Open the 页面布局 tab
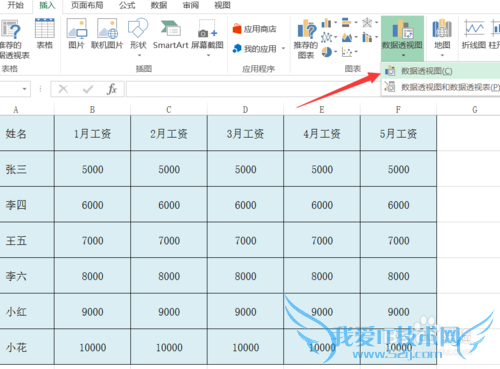The width and height of the screenshot is (500, 369). click(87, 5)
